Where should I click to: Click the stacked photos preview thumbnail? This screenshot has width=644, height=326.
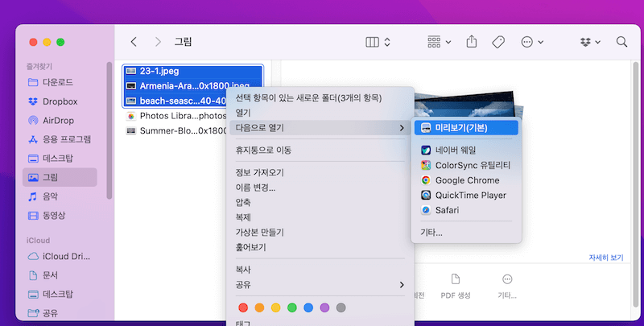point(469,104)
